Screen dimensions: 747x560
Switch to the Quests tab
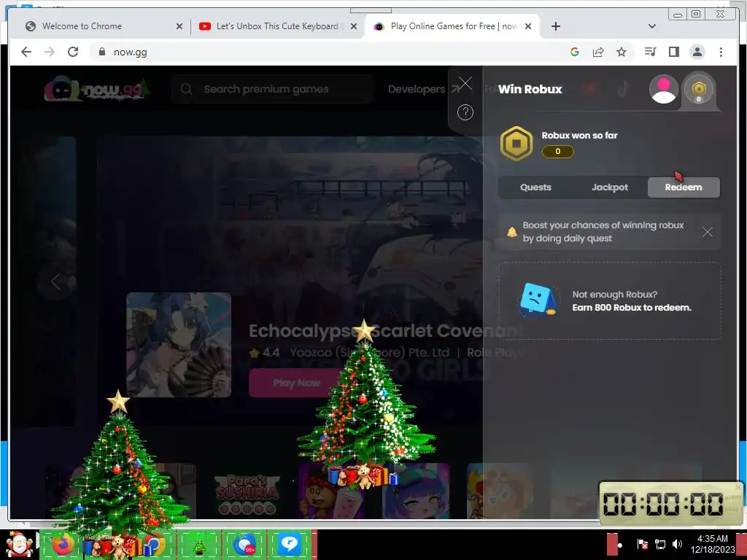pos(535,187)
